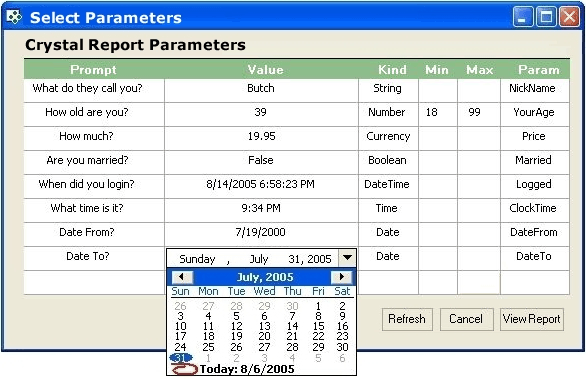
Task: Select highlighted day 31 in calendar
Action: 181,358
